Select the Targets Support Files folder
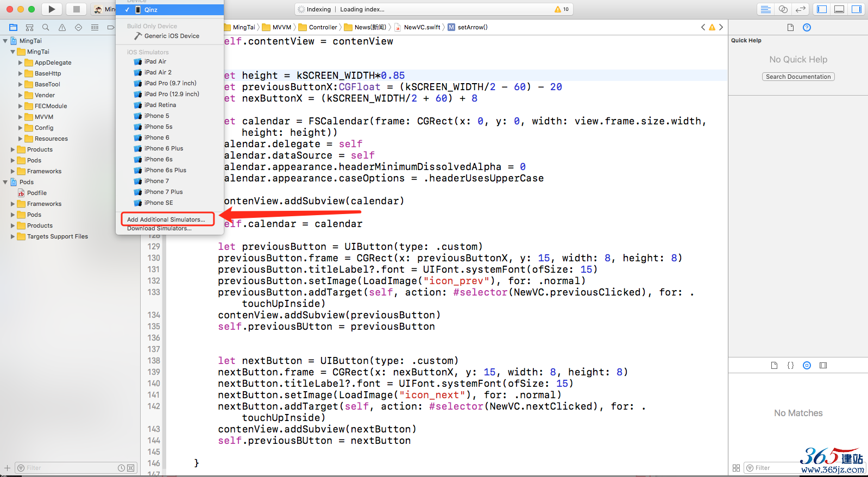 pyautogui.click(x=58, y=236)
